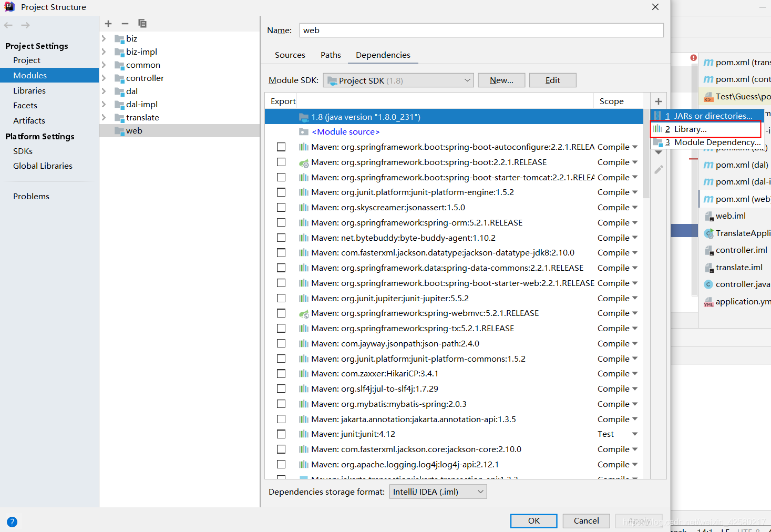Open the Dependencies storage format dropdown

(479, 492)
